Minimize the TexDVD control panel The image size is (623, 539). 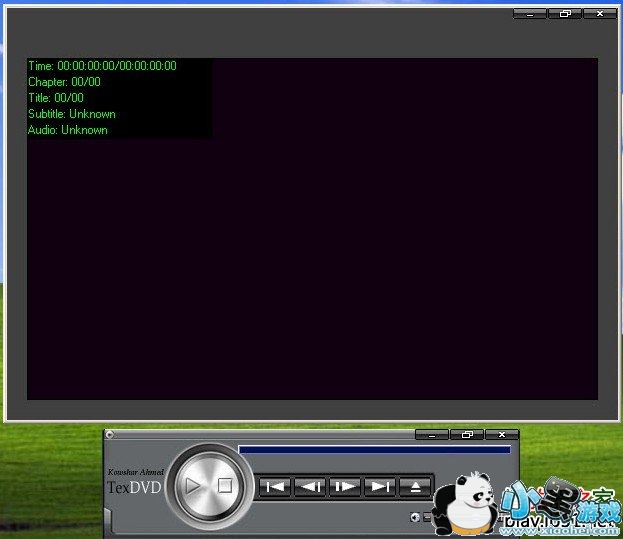(x=432, y=435)
